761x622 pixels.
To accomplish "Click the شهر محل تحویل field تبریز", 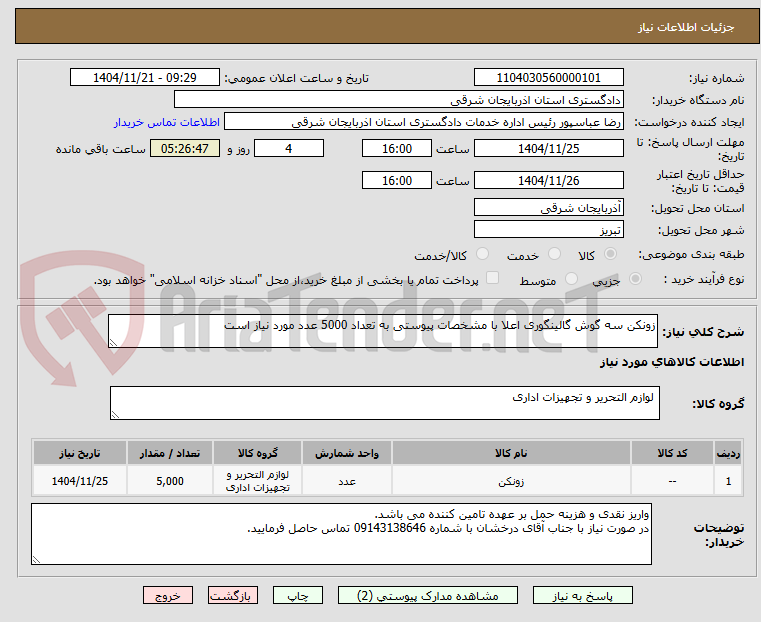I will [x=548, y=229].
